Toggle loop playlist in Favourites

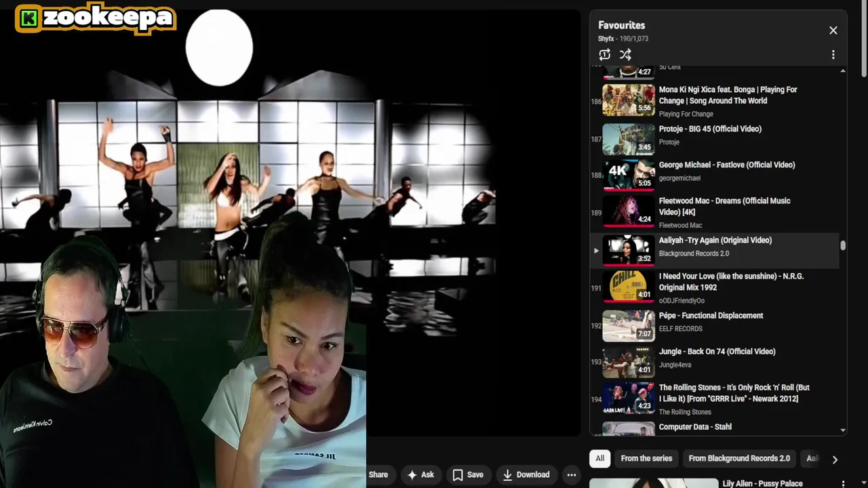pos(604,55)
